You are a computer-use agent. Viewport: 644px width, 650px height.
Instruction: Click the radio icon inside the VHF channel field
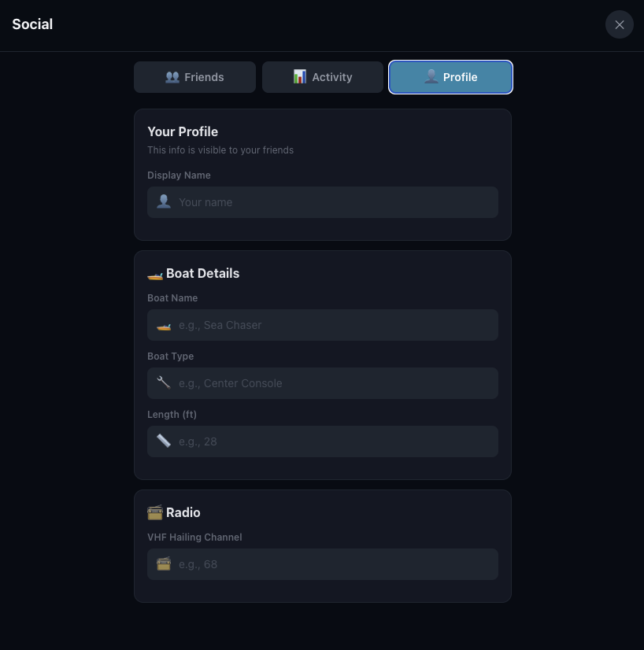click(x=164, y=563)
